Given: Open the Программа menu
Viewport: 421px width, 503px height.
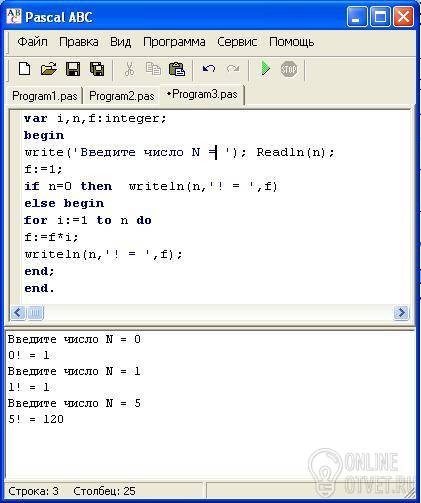Looking at the screenshot, I should coord(174,42).
